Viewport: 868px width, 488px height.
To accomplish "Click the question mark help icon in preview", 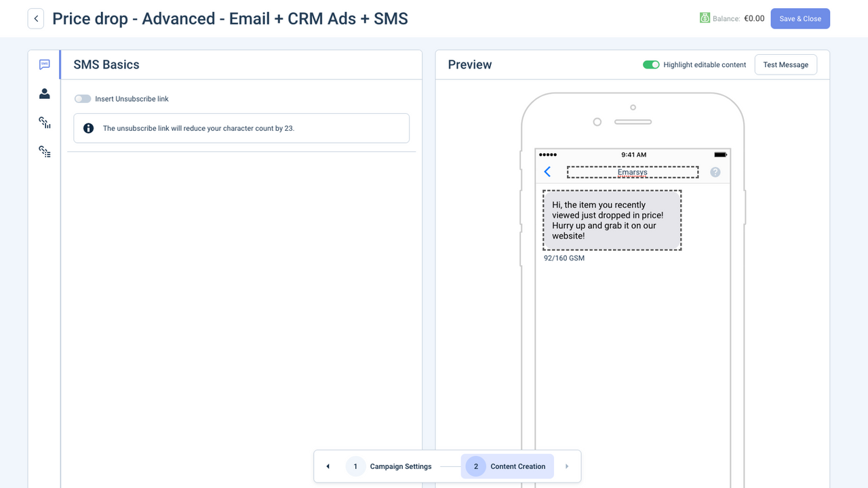I will [x=715, y=171].
